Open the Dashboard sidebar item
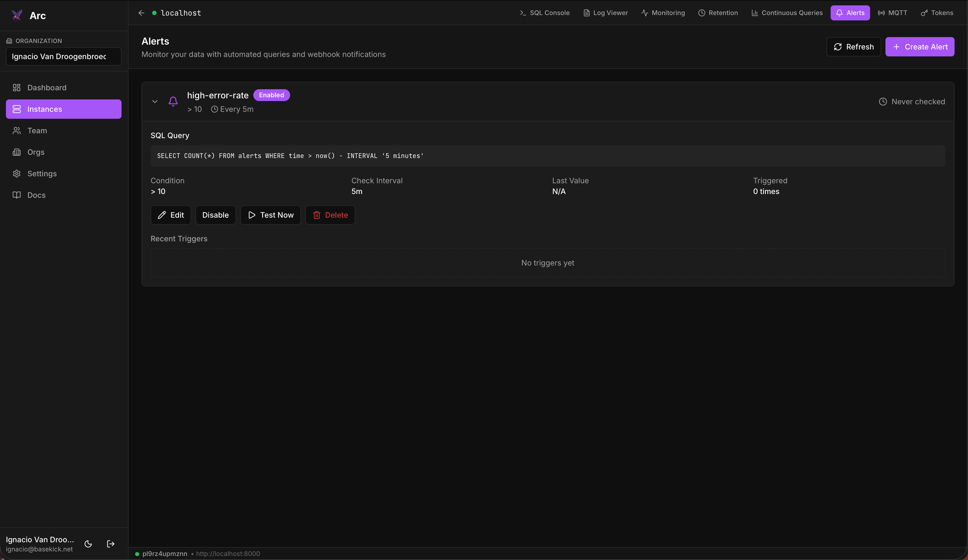 [x=63, y=88]
